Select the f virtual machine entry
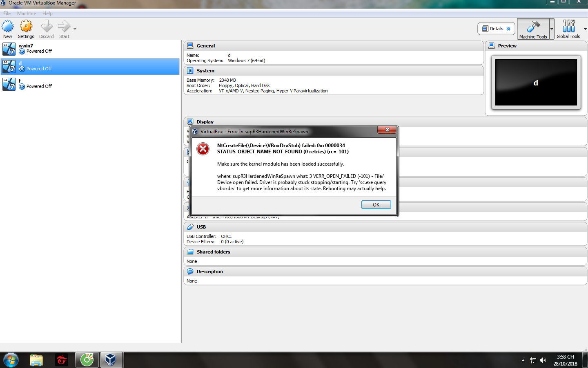The image size is (588, 368). coord(90,84)
